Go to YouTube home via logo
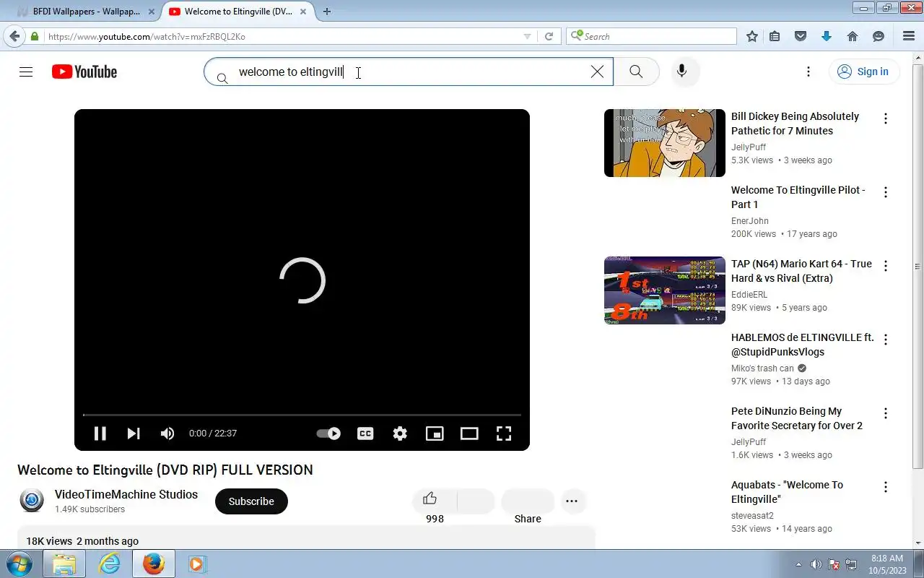Image resolution: width=924 pixels, height=578 pixels. click(x=84, y=72)
